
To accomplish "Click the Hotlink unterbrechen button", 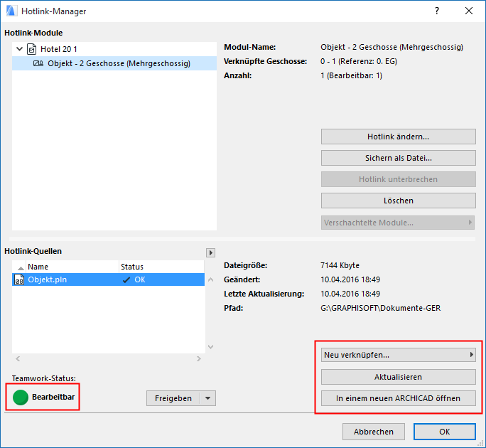I will [399, 179].
